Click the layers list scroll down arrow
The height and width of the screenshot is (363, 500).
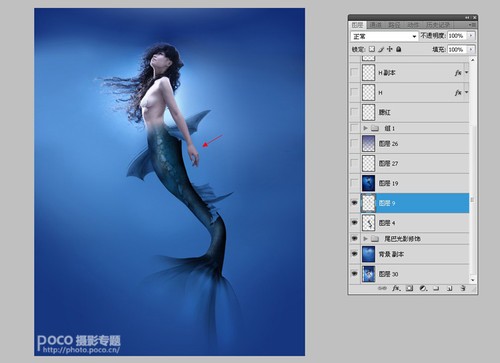point(472,280)
